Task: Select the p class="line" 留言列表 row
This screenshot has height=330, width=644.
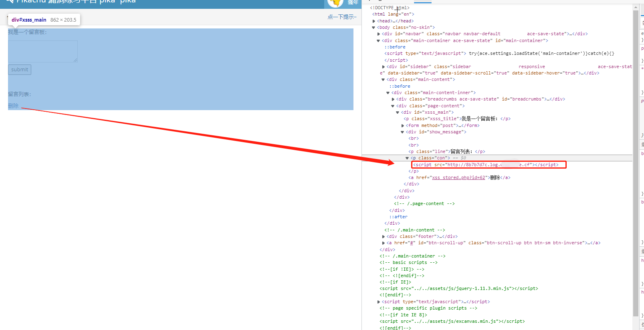Action: tap(447, 151)
